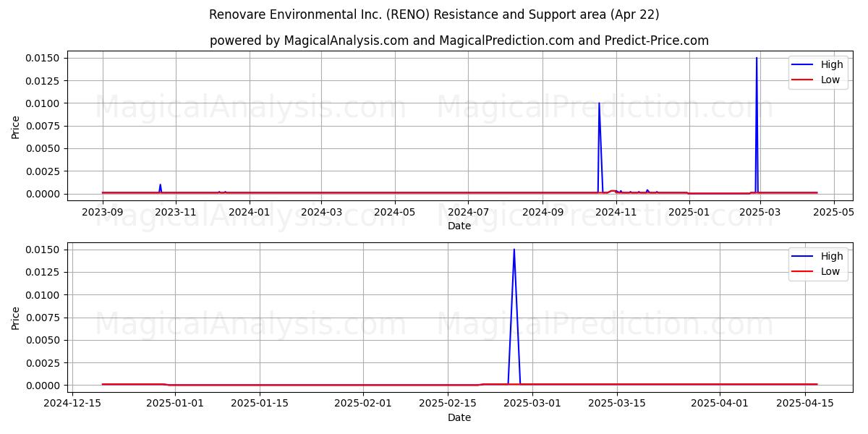Click the 0.0150 spike peak near 2025-03 top chart
Image resolution: width=868 pixels, height=434 pixels.
(x=757, y=58)
